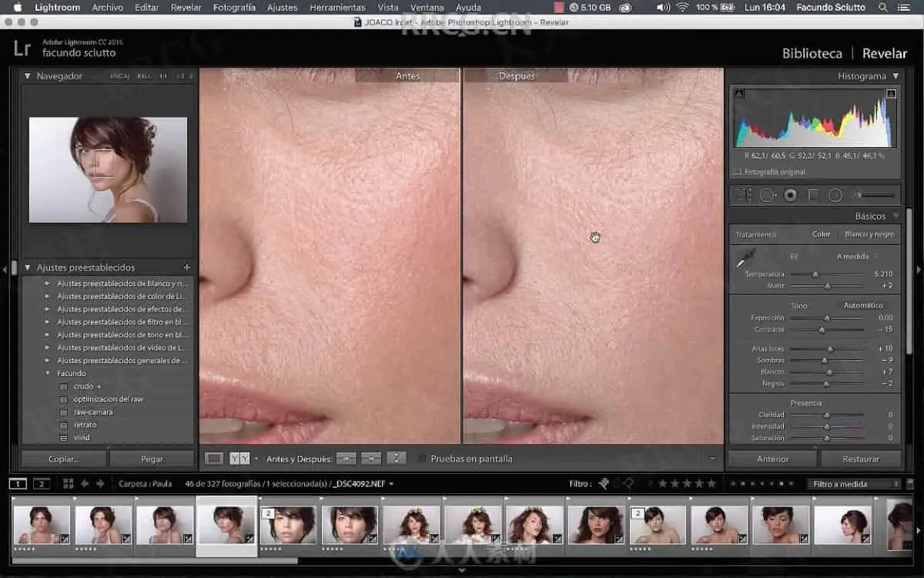
Task: Select the crop overlay tool
Action: (743, 196)
